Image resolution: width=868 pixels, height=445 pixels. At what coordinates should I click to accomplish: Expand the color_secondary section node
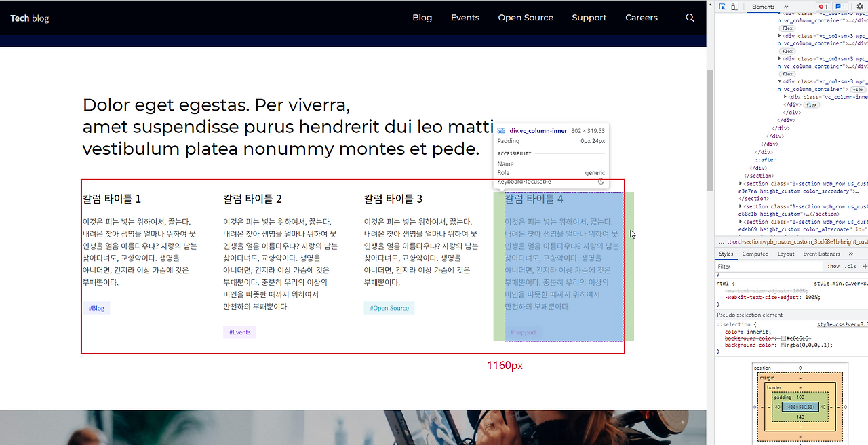click(x=741, y=183)
